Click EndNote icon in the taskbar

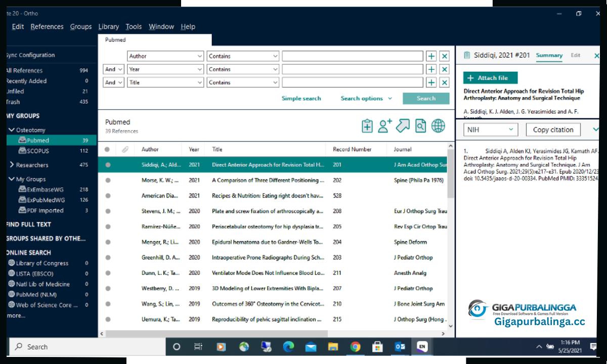(421, 347)
